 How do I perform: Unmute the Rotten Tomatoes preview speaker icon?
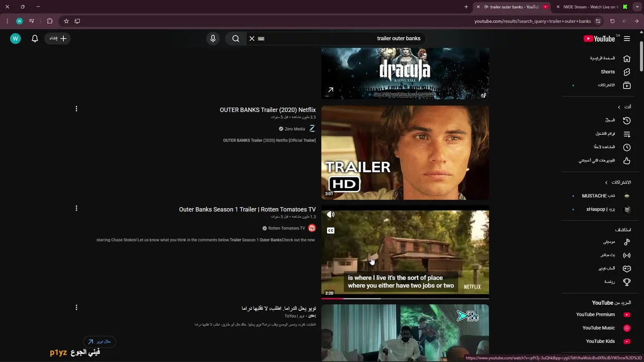pos(331,215)
